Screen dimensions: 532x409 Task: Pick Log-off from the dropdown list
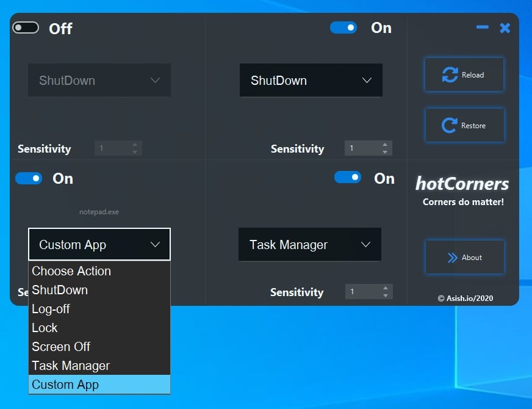[x=99, y=309]
